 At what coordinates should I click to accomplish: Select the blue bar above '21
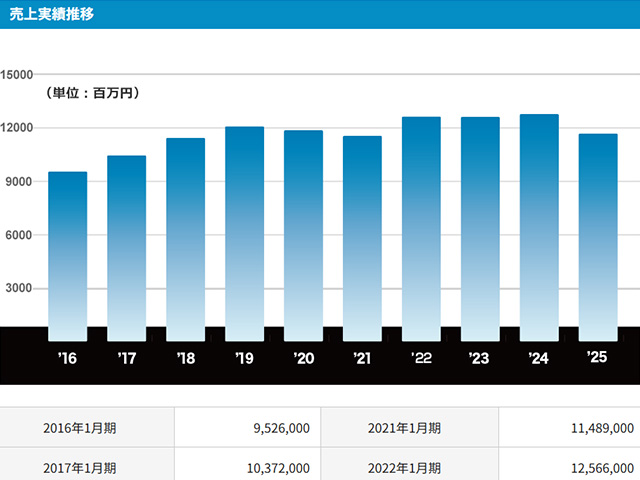click(x=362, y=238)
